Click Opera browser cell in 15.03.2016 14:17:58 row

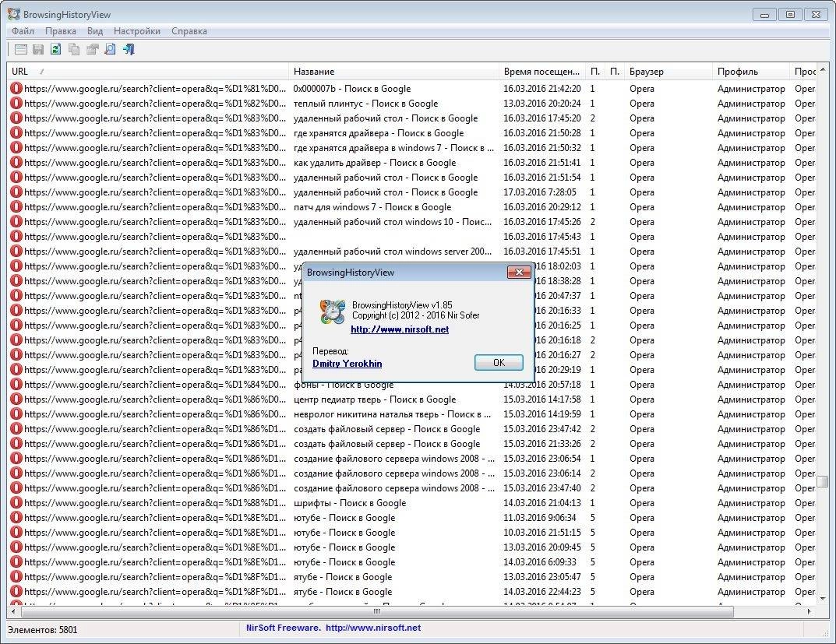(x=642, y=399)
